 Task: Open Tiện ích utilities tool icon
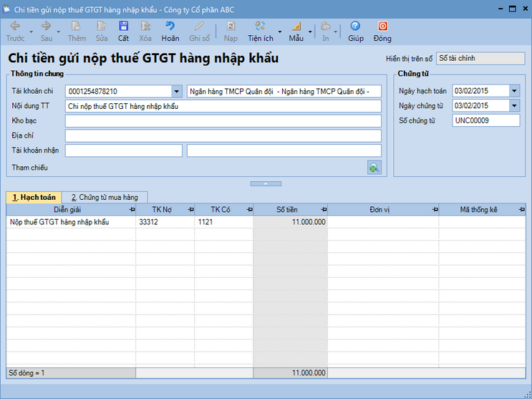click(260, 27)
